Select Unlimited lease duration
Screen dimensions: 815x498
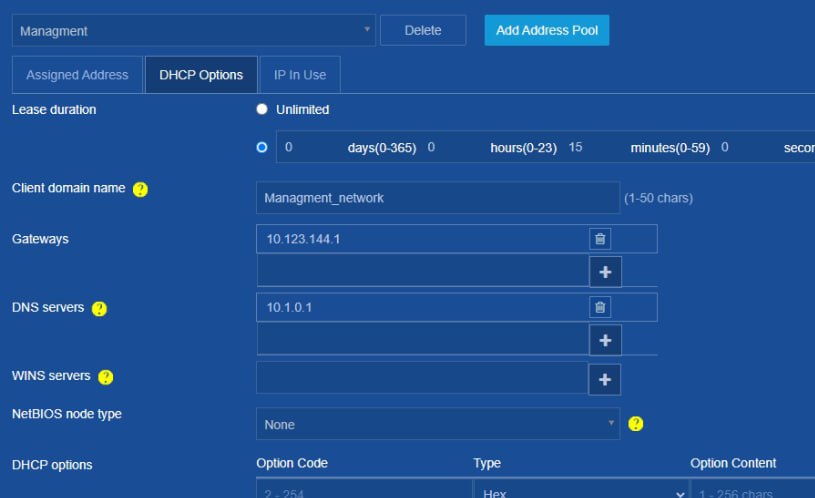pos(262,109)
